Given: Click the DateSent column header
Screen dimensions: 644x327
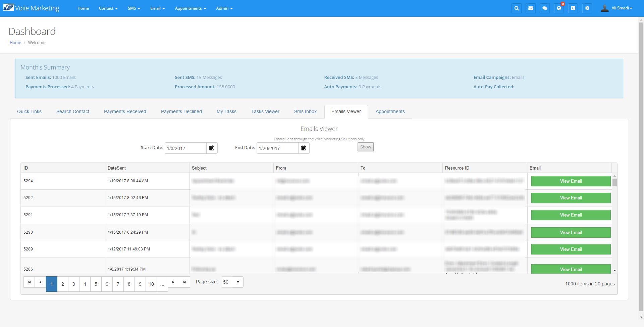Looking at the screenshot, I should (x=147, y=168).
